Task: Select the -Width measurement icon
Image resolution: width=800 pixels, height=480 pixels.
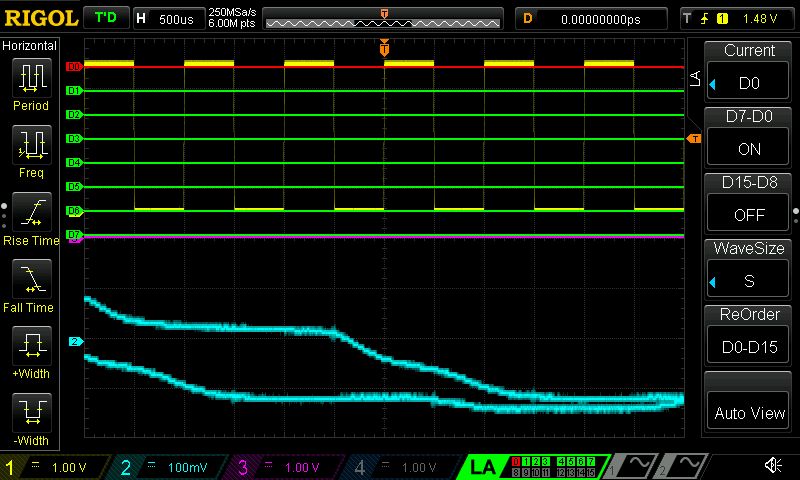Action: pos(32,413)
